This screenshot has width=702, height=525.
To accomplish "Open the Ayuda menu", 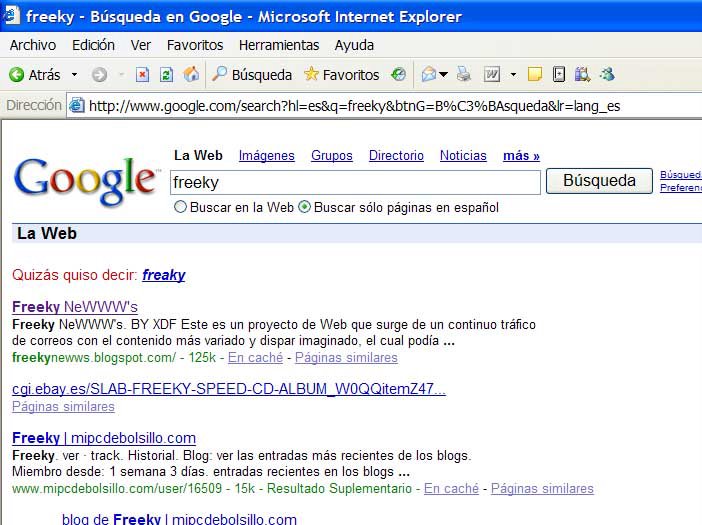I will (354, 45).
